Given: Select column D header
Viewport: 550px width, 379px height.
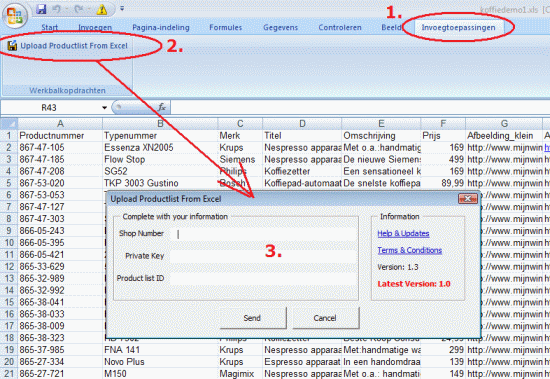Looking at the screenshot, I should pyautogui.click(x=302, y=124).
